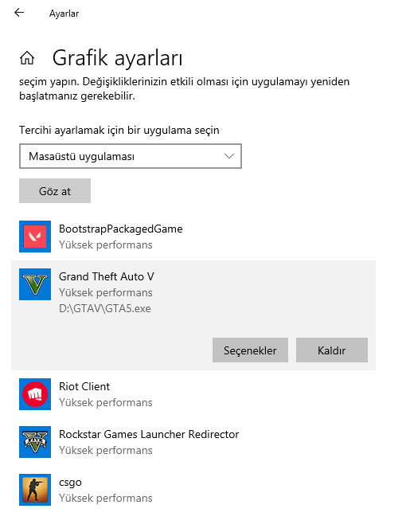Click the Grand Theft Auto V icon
Image resolution: width=406 pixels, height=532 pixels.
35,284
